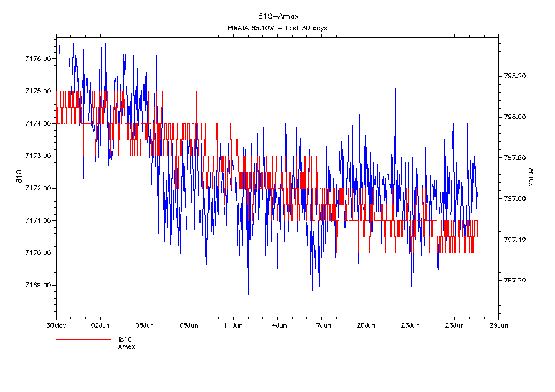Select the I810 label in the legend

(x=124, y=340)
